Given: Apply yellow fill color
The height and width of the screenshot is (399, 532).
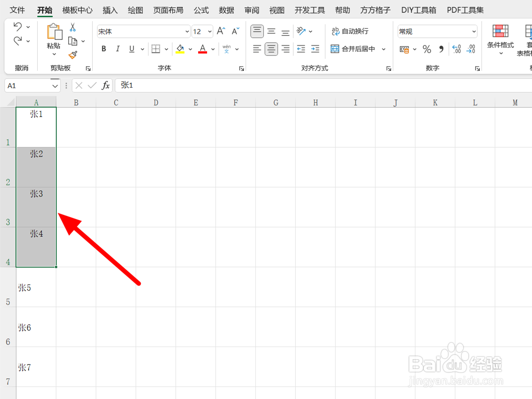Looking at the screenshot, I should [x=180, y=49].
